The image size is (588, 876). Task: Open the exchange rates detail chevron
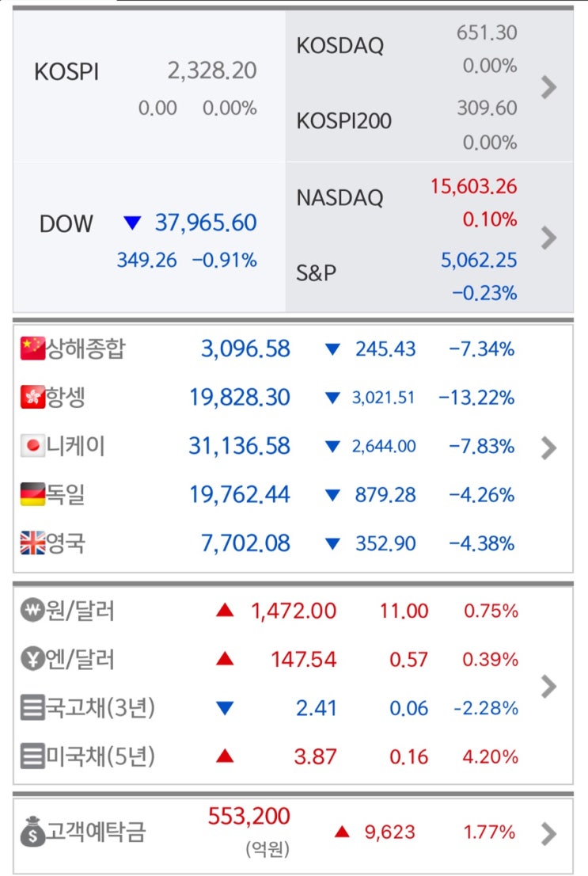pyautogui.click(x=548, y=686)
